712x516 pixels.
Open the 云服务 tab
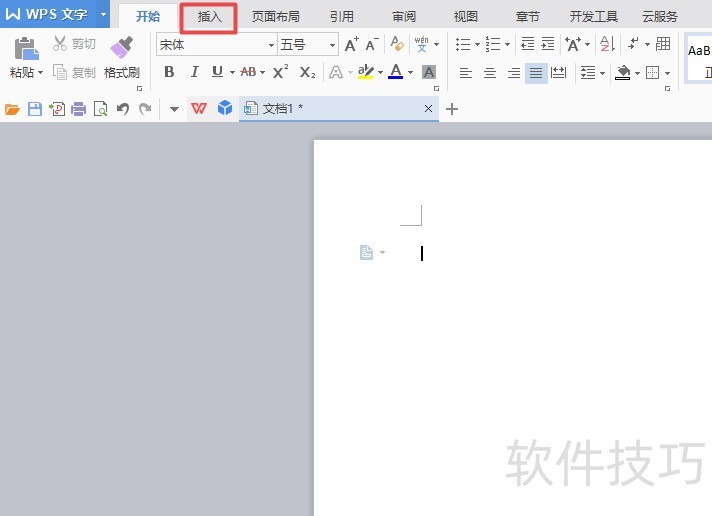click(660, 17)
